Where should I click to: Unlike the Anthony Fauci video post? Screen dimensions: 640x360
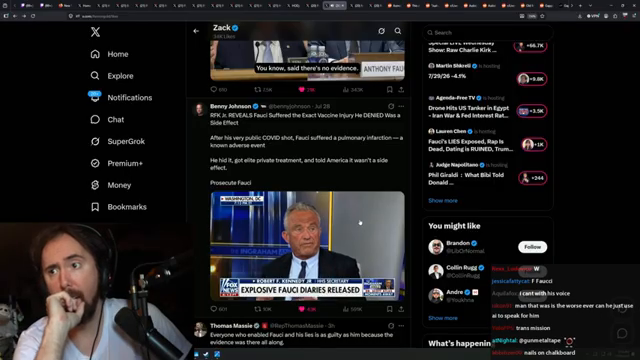(x=307, y=89)
